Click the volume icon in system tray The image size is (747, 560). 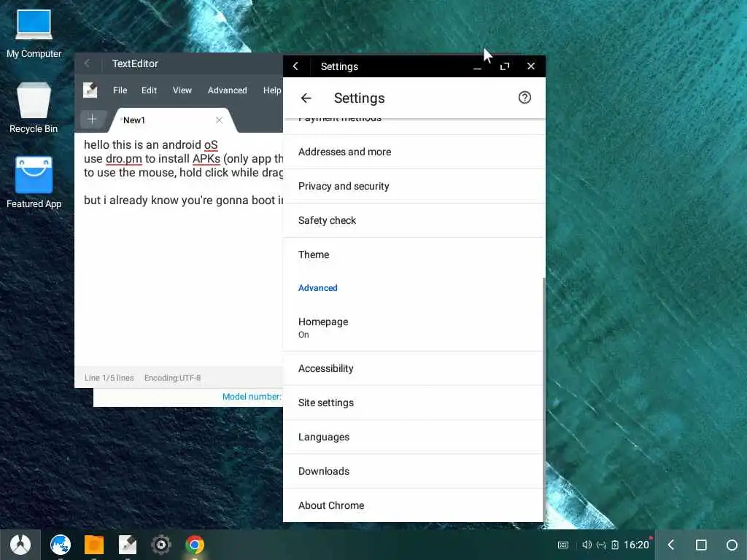tap(587, 545)
